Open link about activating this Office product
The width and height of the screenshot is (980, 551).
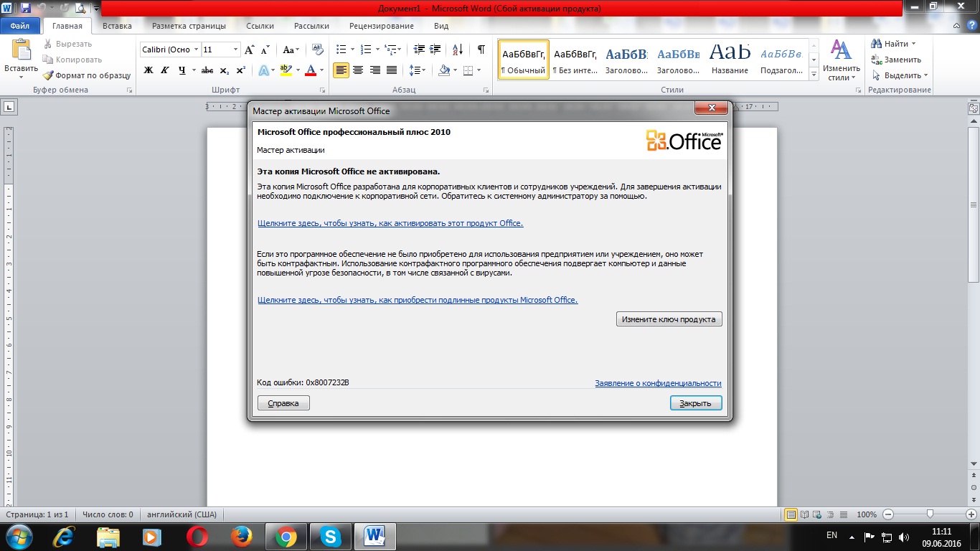(390, 223)
